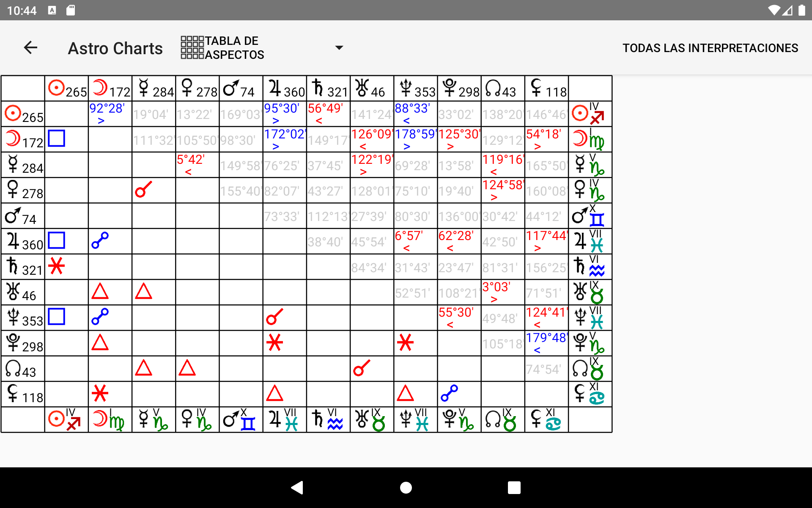812x508 pixels.
Task: Tap Android recent apps square button
Action: point(514,488)
